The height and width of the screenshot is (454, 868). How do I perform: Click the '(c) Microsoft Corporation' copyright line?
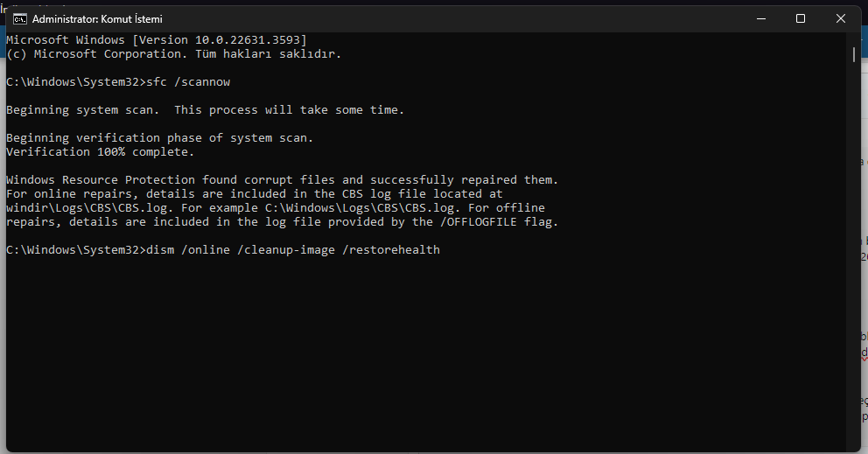(x=174, y=53)
